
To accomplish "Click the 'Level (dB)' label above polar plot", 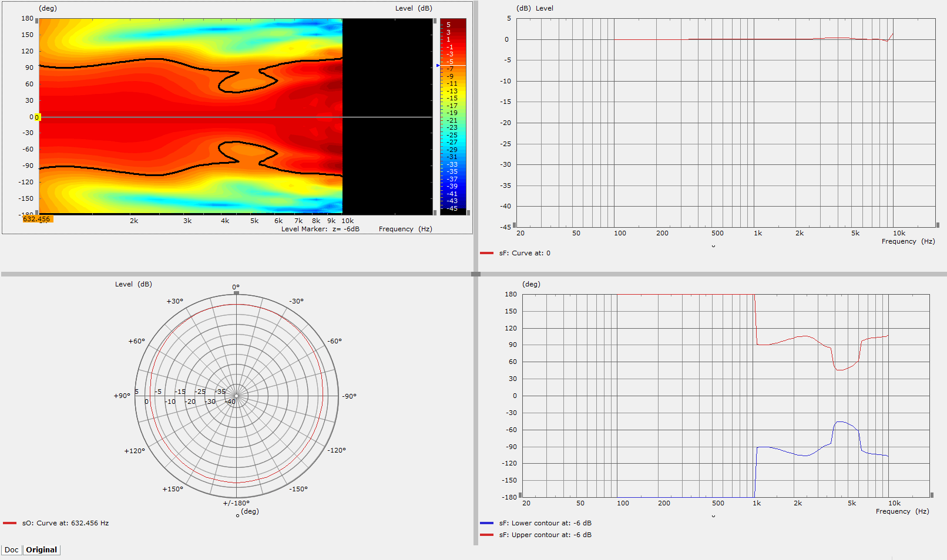I will (133, 284).
